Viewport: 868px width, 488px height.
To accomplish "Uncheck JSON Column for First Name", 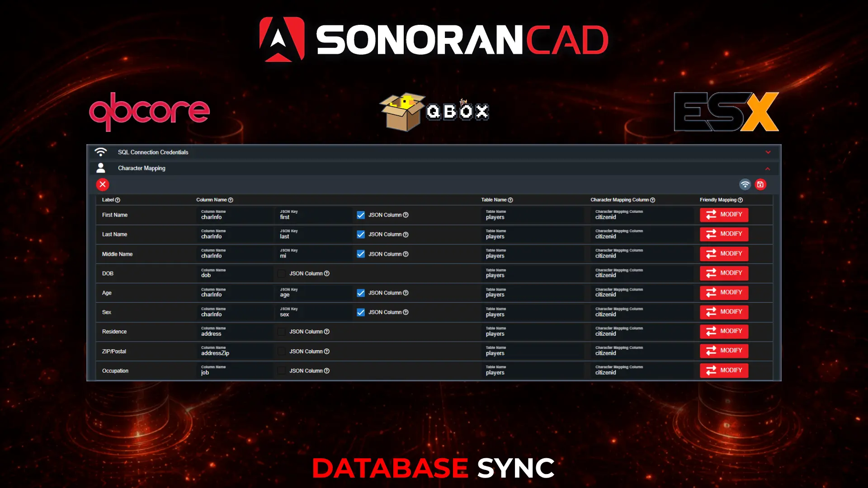I will [x=361, y=215].
